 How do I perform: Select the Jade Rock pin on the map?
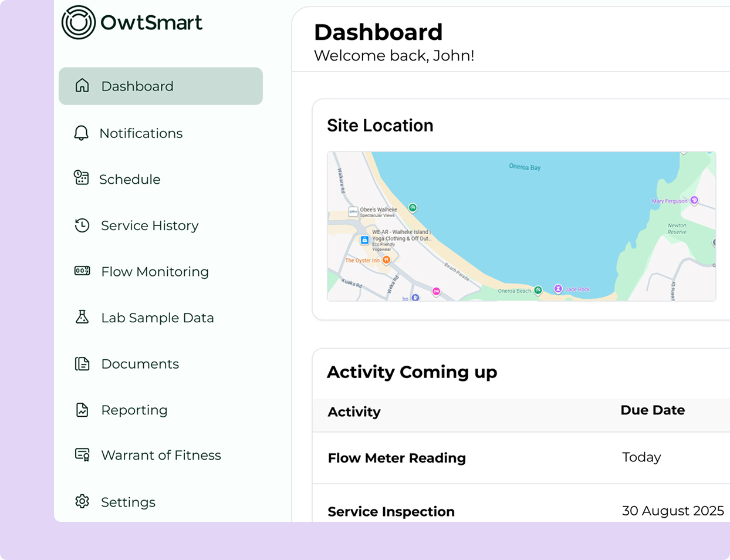[558, 289]
